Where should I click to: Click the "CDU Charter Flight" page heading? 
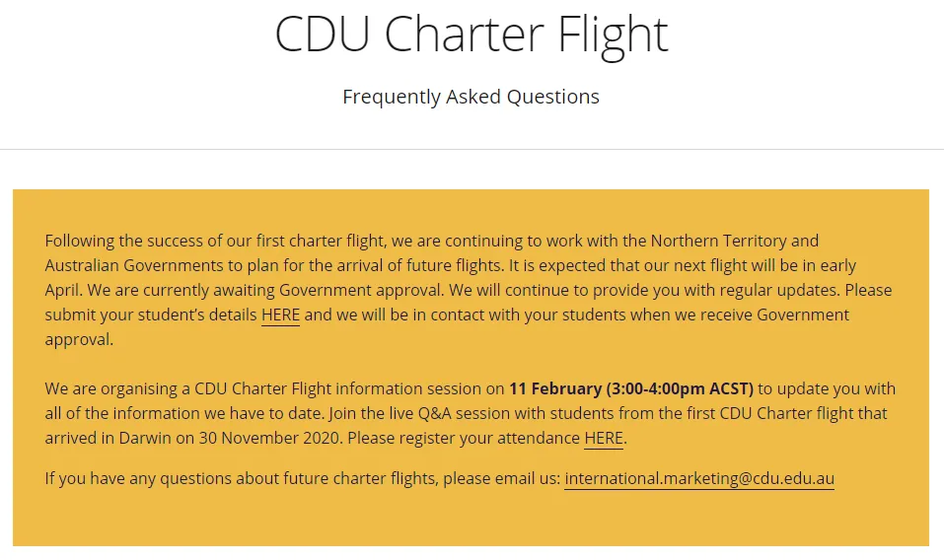tap(472, 34)
